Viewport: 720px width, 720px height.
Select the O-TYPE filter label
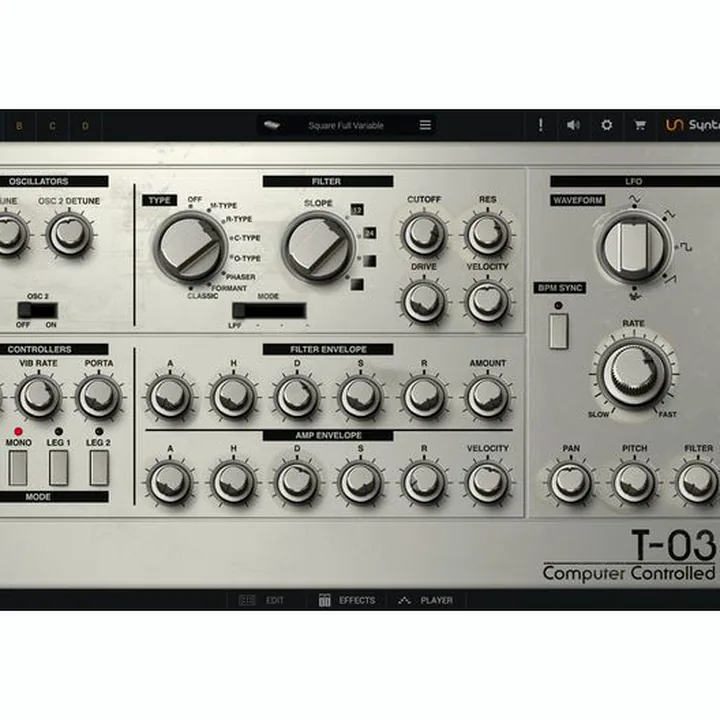[x=247, y=259]
